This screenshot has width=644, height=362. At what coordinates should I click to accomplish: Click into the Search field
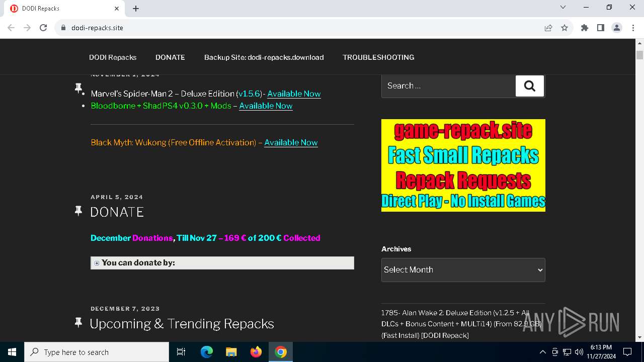448,86
